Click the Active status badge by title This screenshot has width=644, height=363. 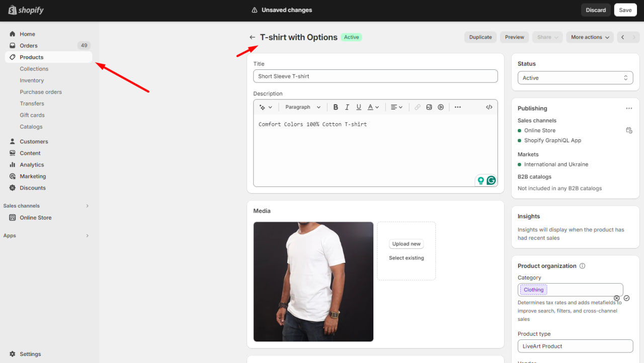[352, 37]
